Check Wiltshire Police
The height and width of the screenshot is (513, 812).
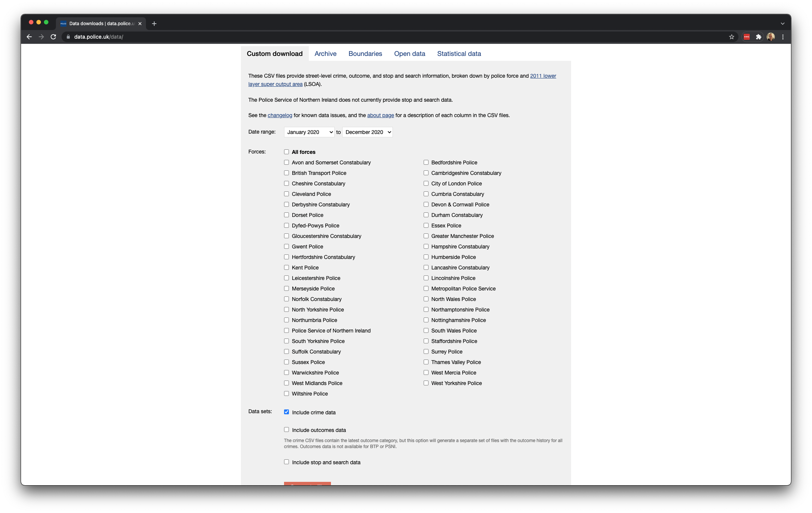tap(286, 394)
